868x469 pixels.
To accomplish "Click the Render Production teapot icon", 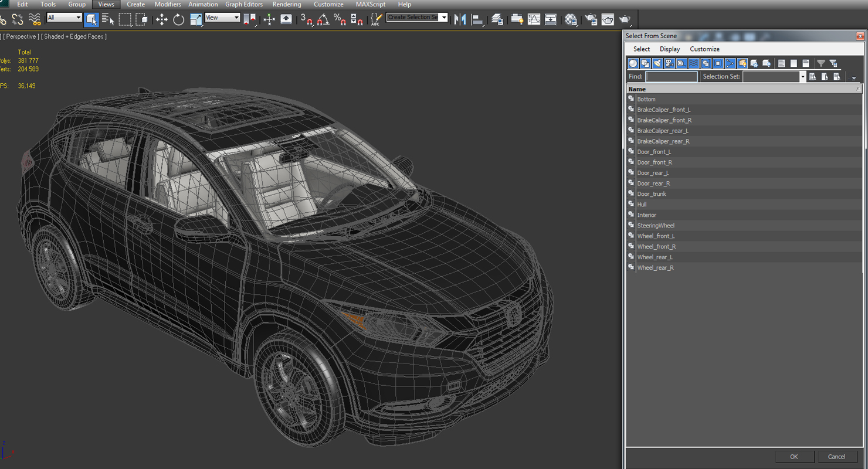I will click(625, 19).
